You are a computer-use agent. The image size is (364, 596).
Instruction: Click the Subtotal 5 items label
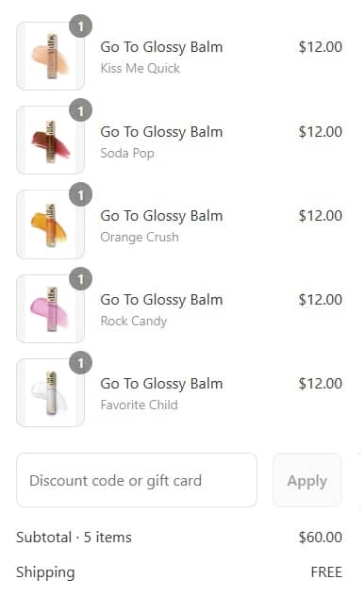tap(74, 538)
